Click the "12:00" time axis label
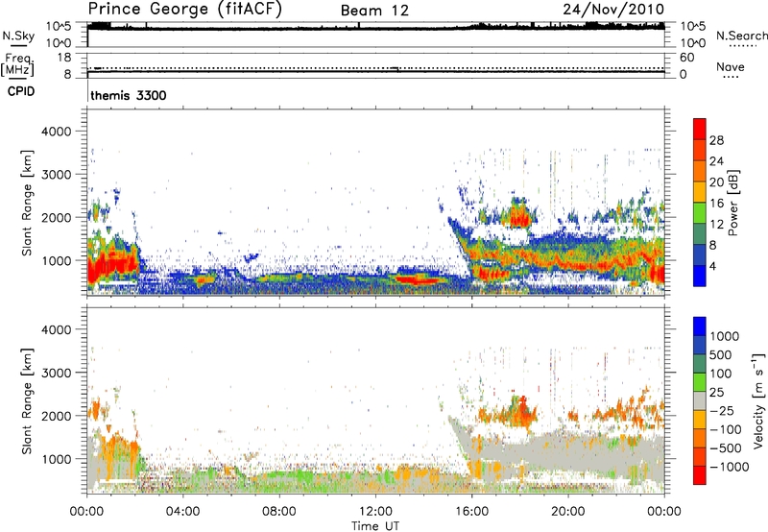768x532 pixels. [375, 512]
